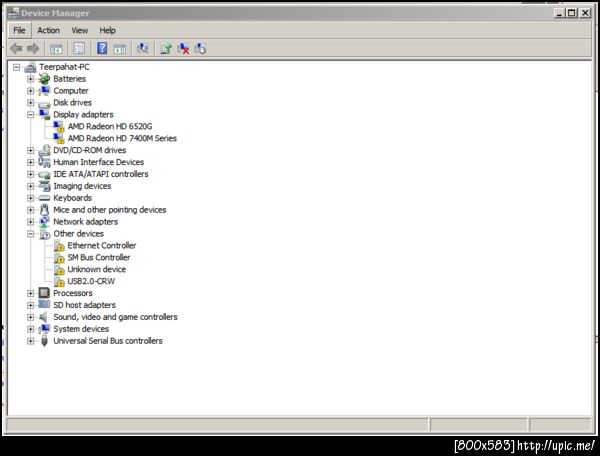
Task: Expand the Network adapters node
Action: pos(31,222)
